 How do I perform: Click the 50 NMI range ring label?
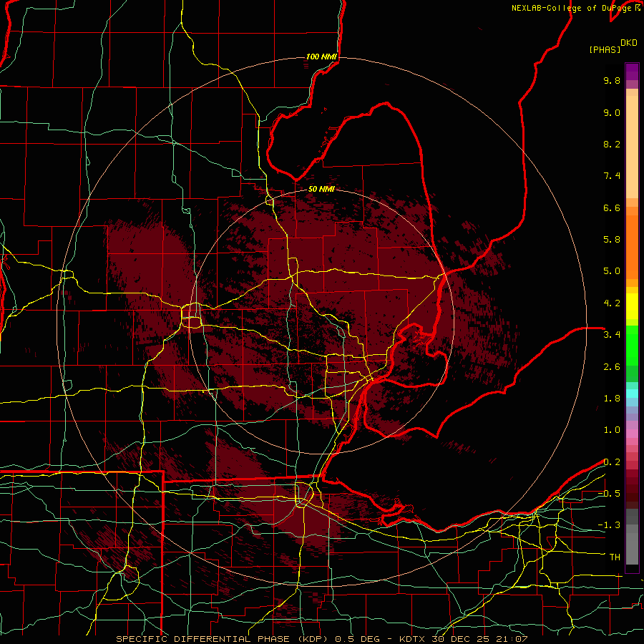pyautogui.click(x=321, y=189)
